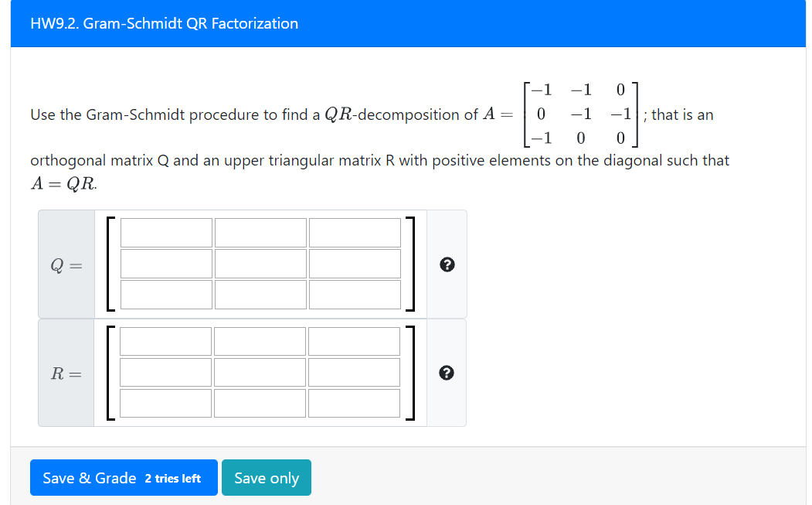This screenshot has width=812, height=505.
Task: Select the top-right input cell of matrix Q
Action: click(x=354, y=232)
